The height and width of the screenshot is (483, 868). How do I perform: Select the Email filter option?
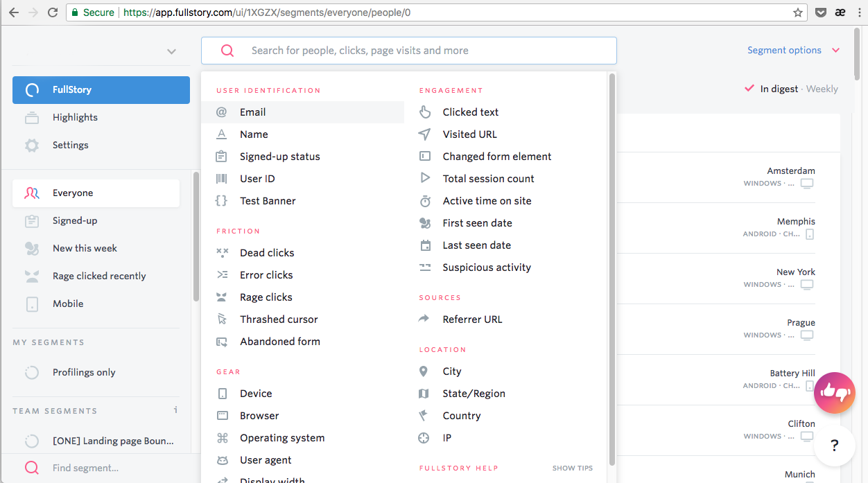pos(253,112)
